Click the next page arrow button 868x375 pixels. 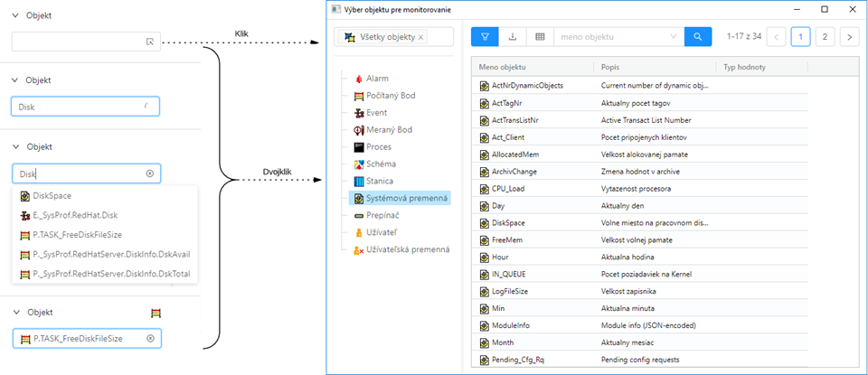click(849, 37)
